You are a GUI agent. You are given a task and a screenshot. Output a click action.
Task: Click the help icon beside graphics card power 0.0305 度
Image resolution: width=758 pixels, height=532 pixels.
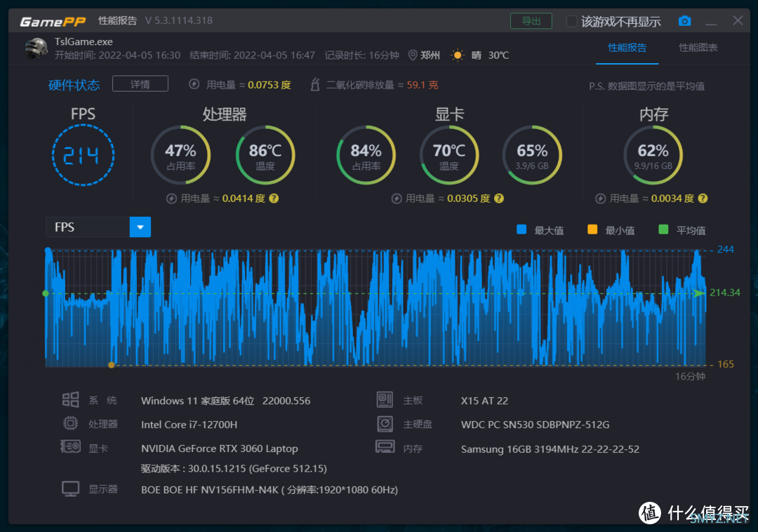tap(499, 199)
